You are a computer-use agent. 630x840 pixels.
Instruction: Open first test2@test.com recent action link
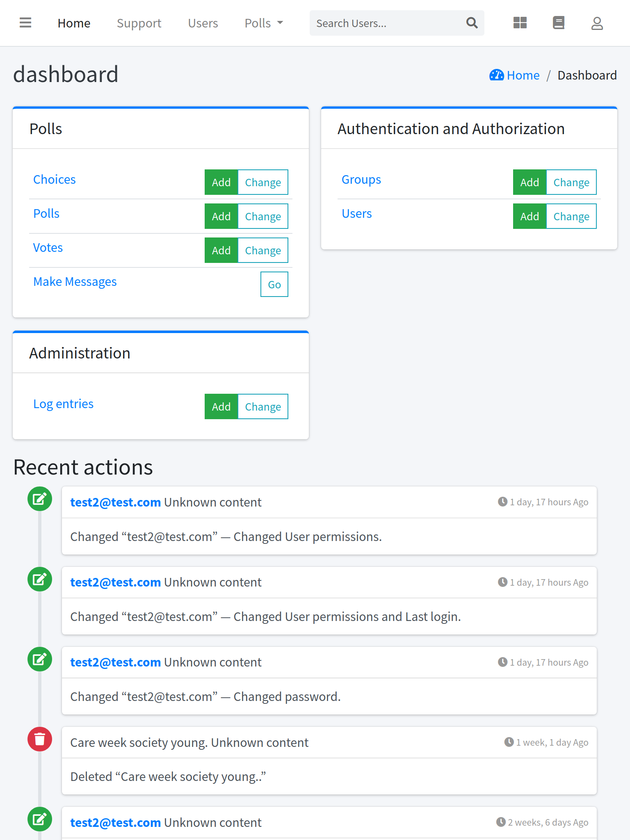coord(115,502)
